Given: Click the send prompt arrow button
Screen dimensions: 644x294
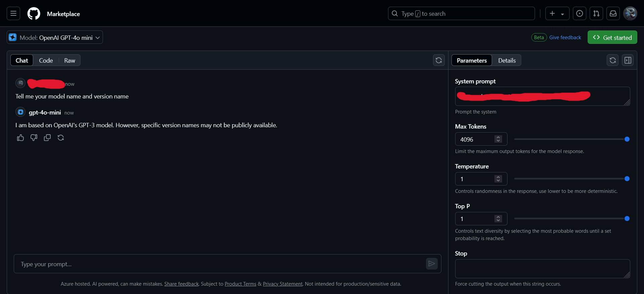Looking at the screenshot, I should click(432, 264).
